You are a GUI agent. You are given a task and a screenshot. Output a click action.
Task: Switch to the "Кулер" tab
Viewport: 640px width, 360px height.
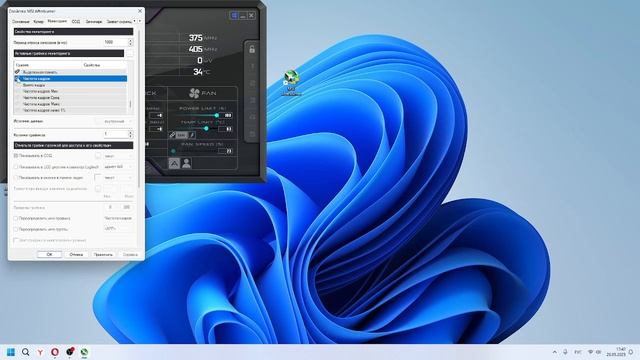tap(38, 21)
